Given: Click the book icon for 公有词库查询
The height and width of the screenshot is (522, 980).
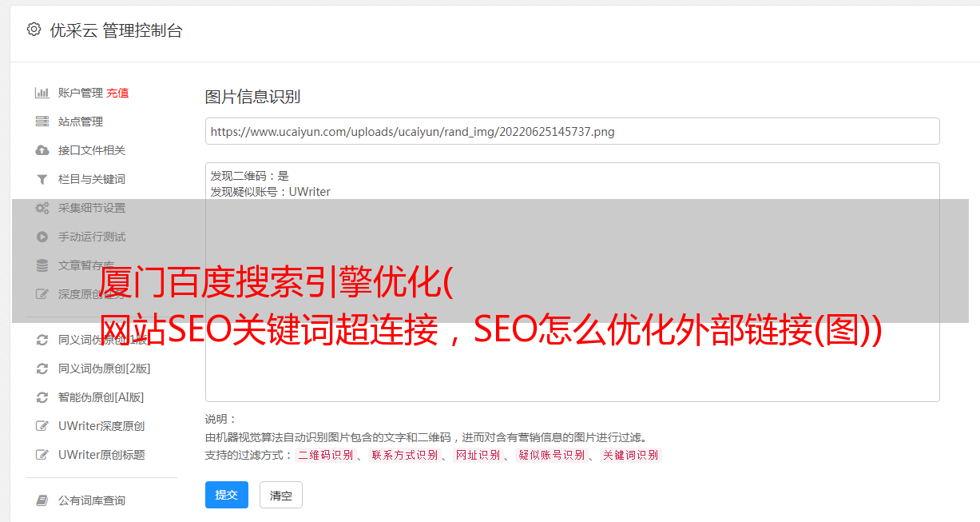Looking at the screenshot, I should click(42, 500).
